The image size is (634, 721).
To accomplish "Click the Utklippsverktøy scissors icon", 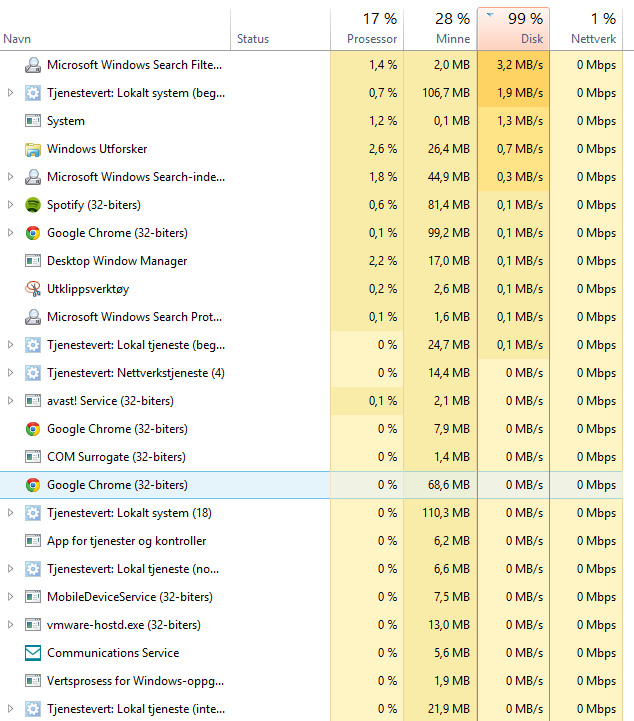I will [33, 289].
